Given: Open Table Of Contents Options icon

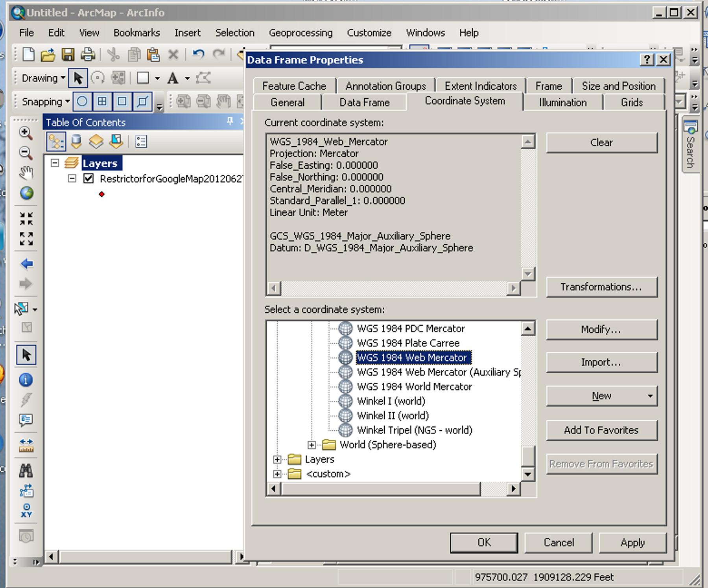Looking at the screenshot, I should (141, 142).
